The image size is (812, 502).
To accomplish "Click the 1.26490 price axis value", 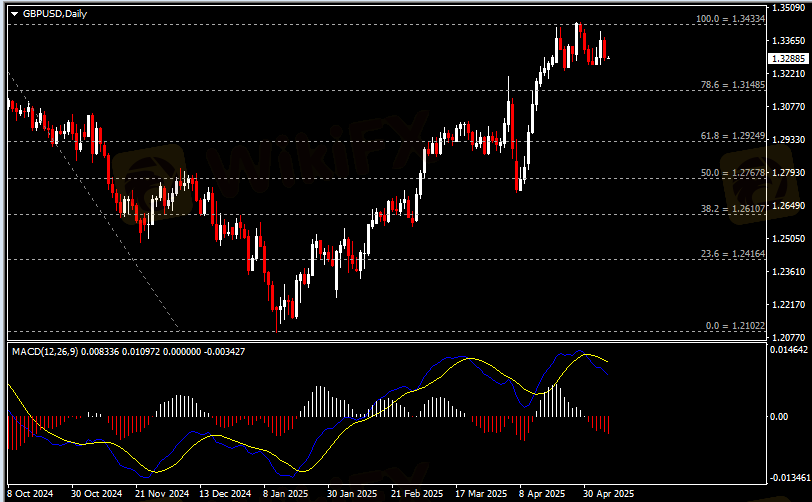I will (x=789, y=206).
